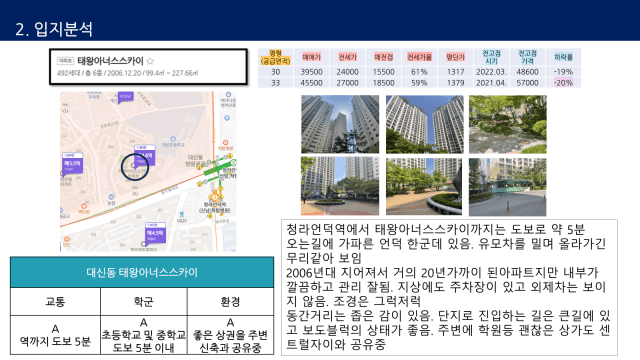Open the photo of two white towers under blue sky
Image resolution: width=640 pixels, height=360 pixels.
[x=424, y=124]
